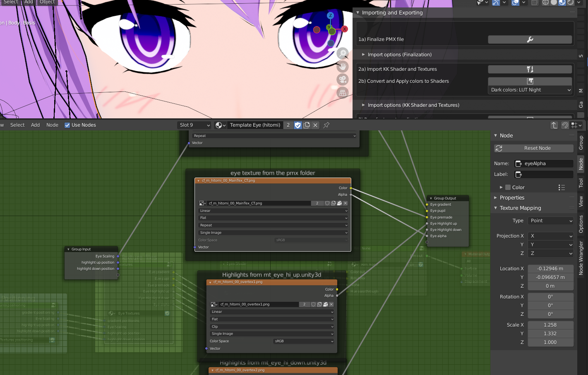Switch to the View sidebar tab
The height and width of the screenshot is (375, 588).
[581, 202]
